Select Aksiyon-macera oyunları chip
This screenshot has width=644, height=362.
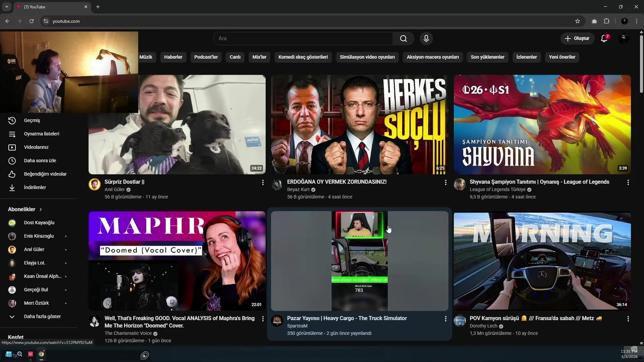pos(433,57)
